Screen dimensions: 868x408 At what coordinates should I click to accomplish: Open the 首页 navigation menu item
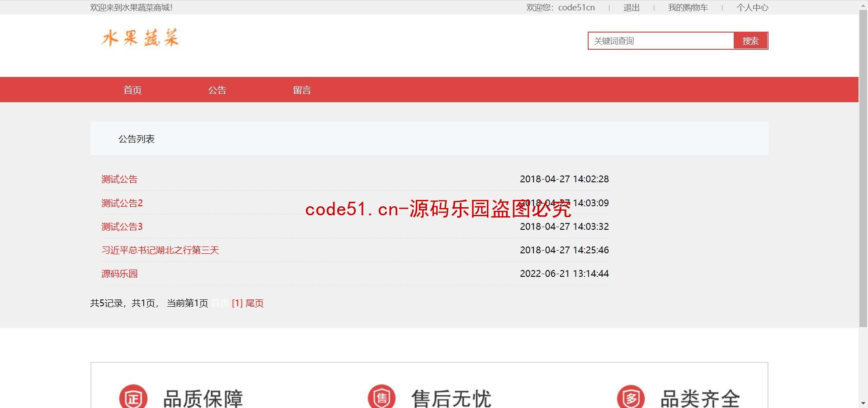pyautogui.click(x=132, y=90)
